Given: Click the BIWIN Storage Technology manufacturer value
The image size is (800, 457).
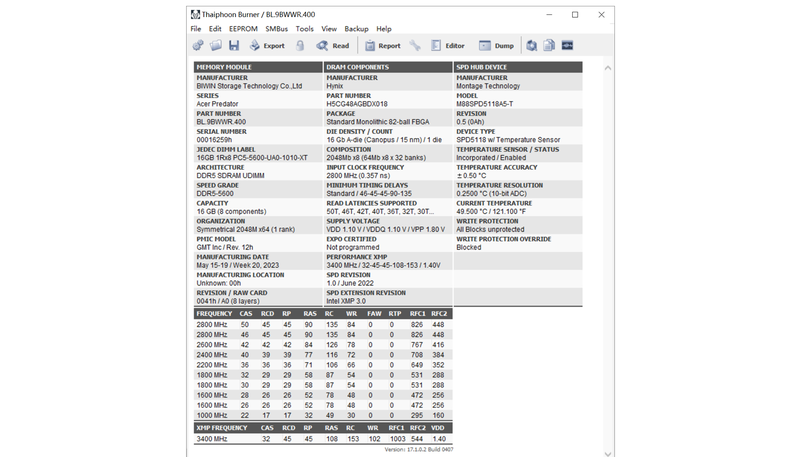Looking at the screenshot, I should [249, 86].
